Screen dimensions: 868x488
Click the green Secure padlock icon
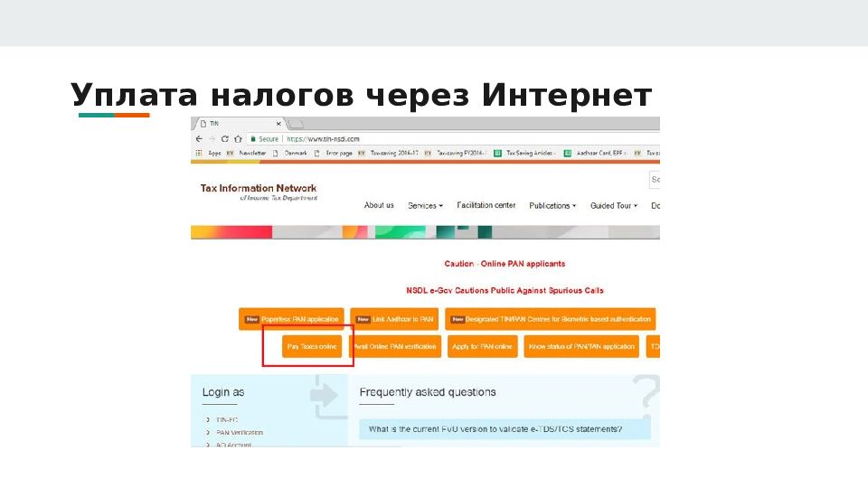click(x=253, y=139)
